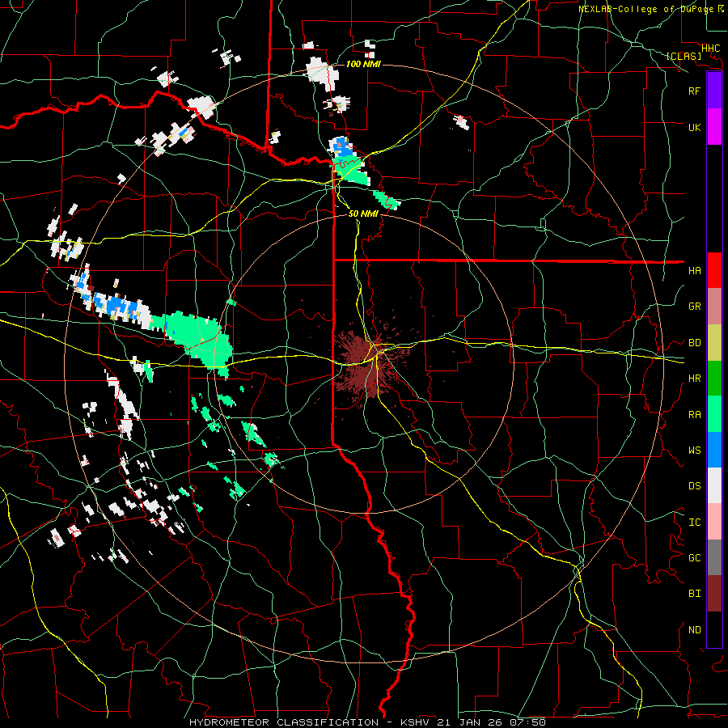
Task: Click the ND black legend swatch
Action: 714,629
